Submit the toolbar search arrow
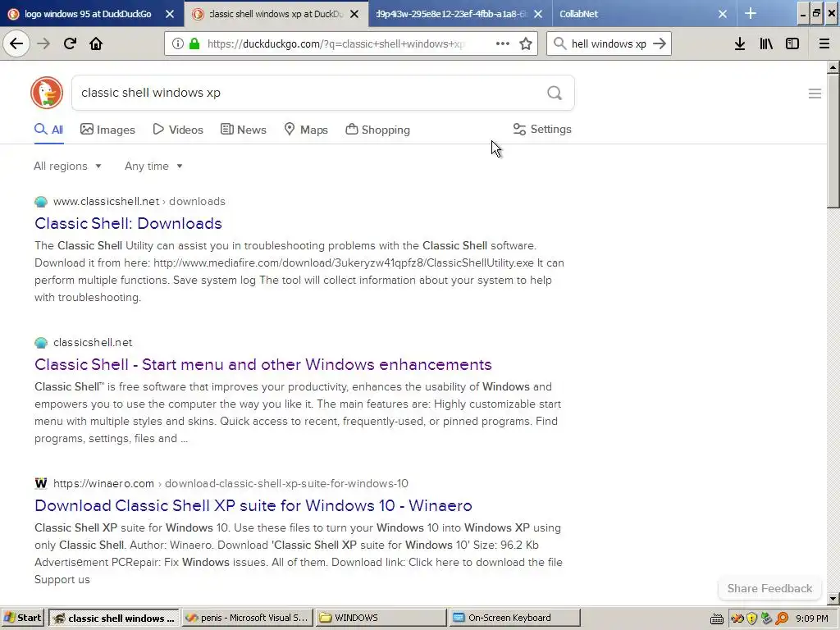 click(x=660, y=43)
